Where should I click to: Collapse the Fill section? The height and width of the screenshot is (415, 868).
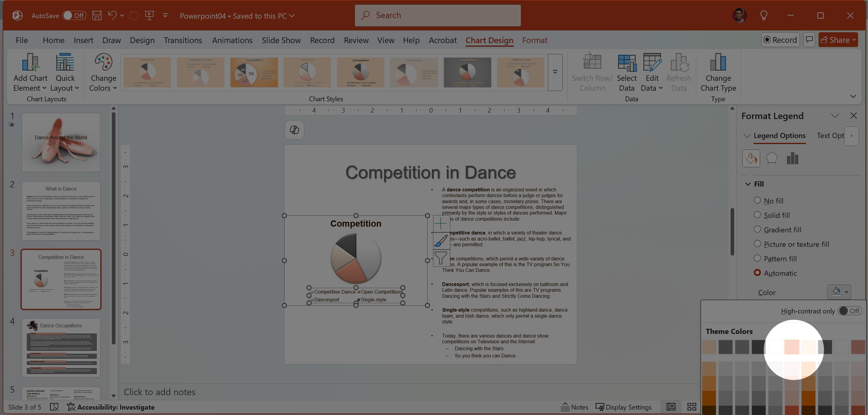pos(748,184)
